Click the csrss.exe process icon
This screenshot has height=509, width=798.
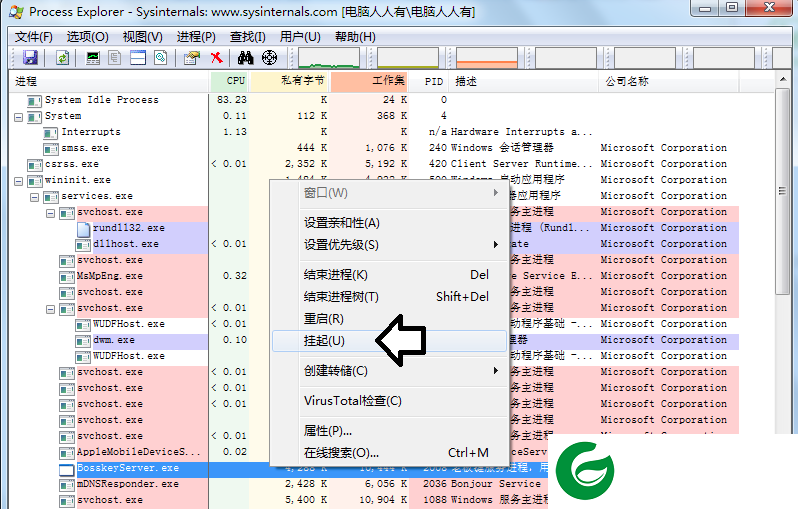pyautogui.click(x=34, y=165)
